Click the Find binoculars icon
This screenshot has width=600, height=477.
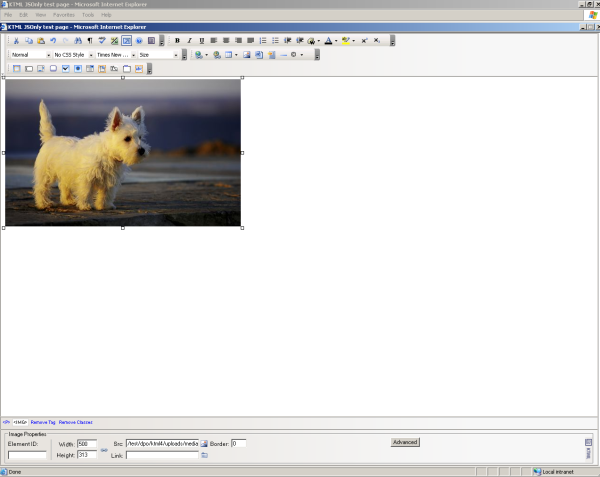[78, 41]
